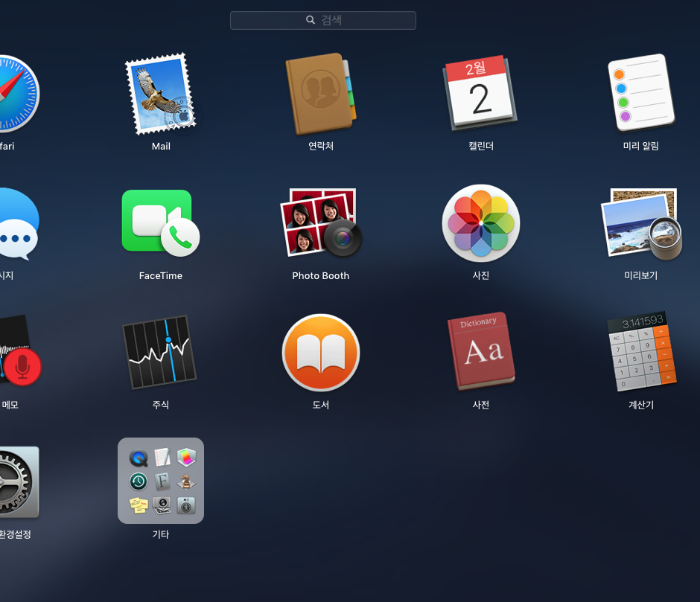Viewport: 700px width, 602px height.
Task: Open the Messages speech bubble app
Action: (18, 223)
